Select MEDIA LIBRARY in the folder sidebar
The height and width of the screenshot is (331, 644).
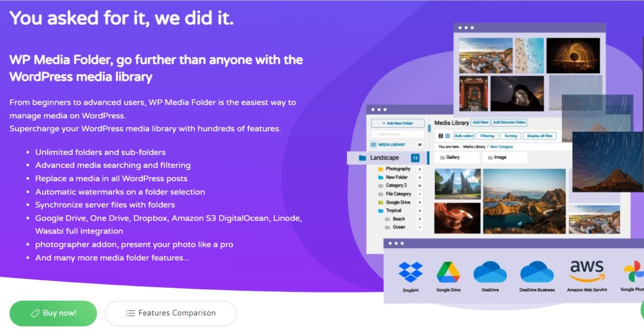392,145
